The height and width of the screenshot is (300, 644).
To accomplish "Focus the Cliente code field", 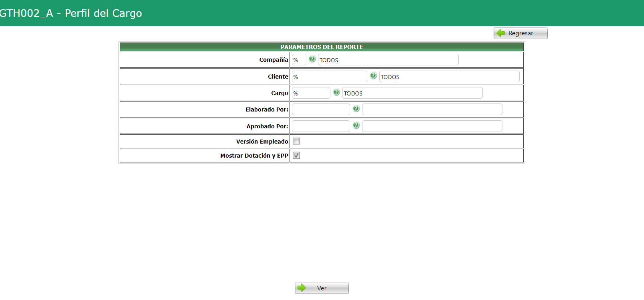I will [x=330, y=77].
